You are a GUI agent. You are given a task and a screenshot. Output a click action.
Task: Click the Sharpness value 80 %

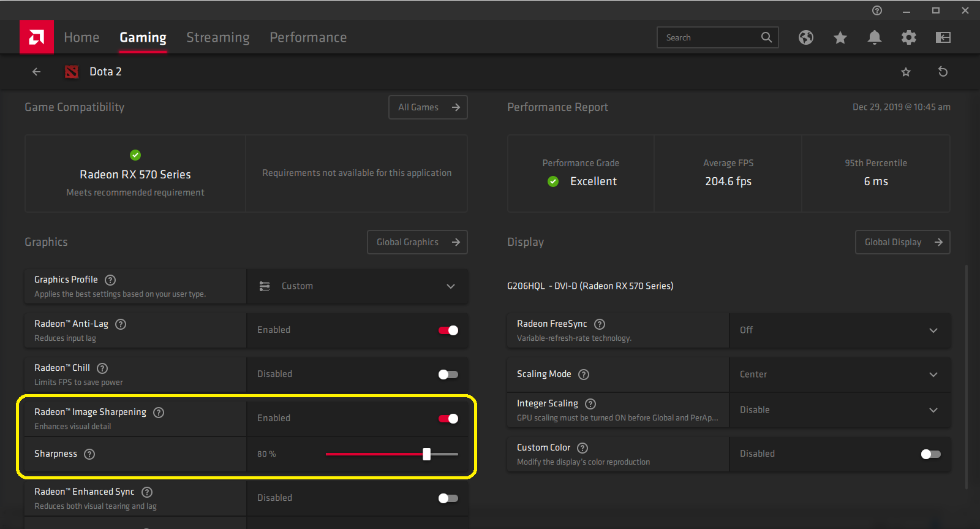pos(266,454)
